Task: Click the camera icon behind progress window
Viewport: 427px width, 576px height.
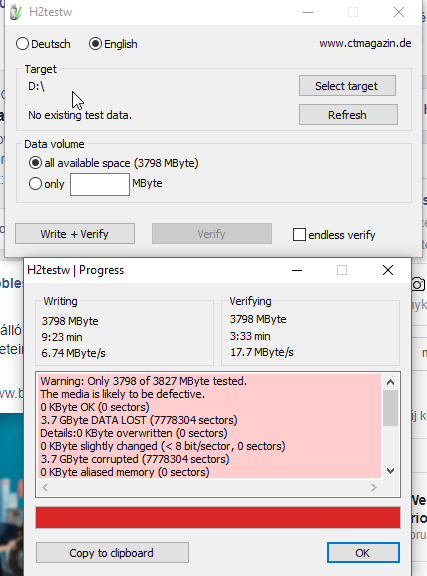Action: coord(418,284)
